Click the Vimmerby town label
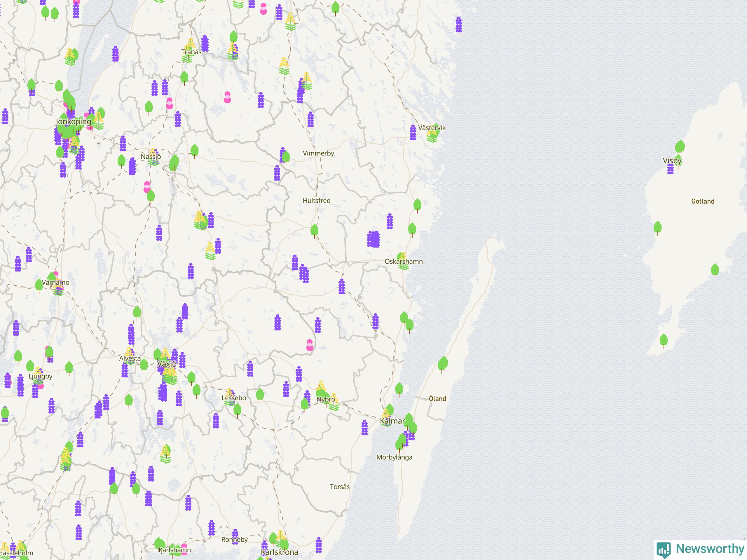 pyautogui.click(x=318, y=153)
